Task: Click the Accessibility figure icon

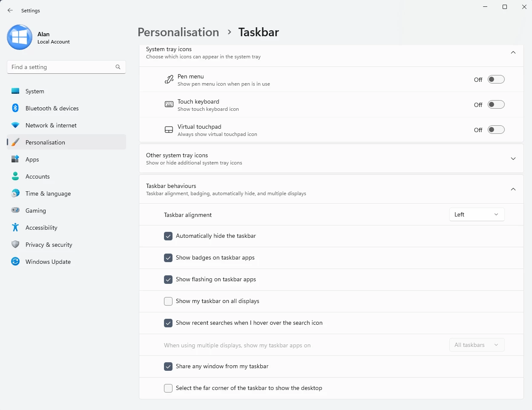Action: (15, 228)
